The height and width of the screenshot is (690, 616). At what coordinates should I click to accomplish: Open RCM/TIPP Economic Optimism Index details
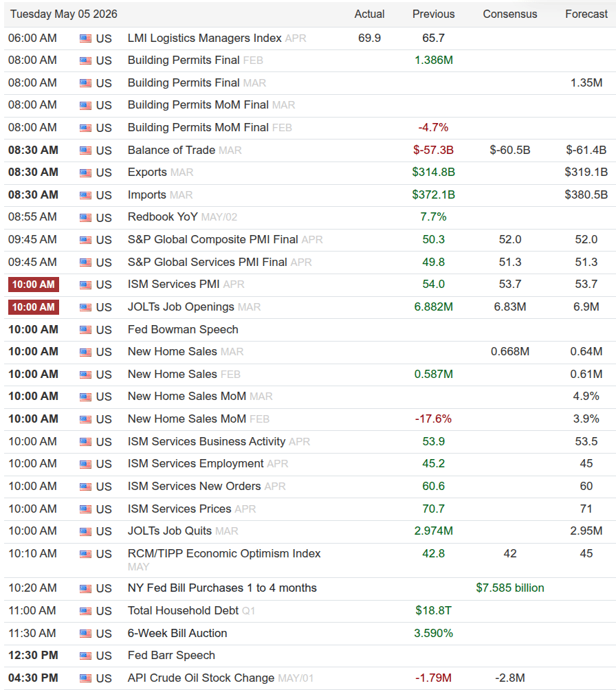224,554
